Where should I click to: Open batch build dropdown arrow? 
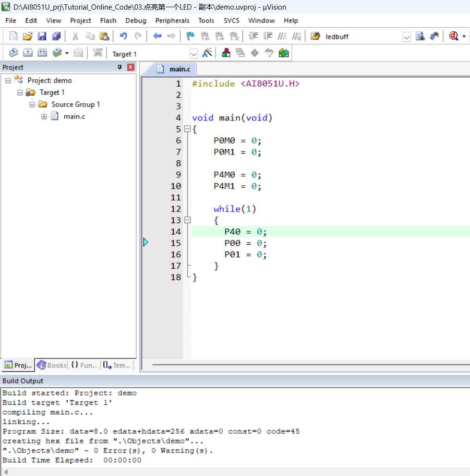67,53
